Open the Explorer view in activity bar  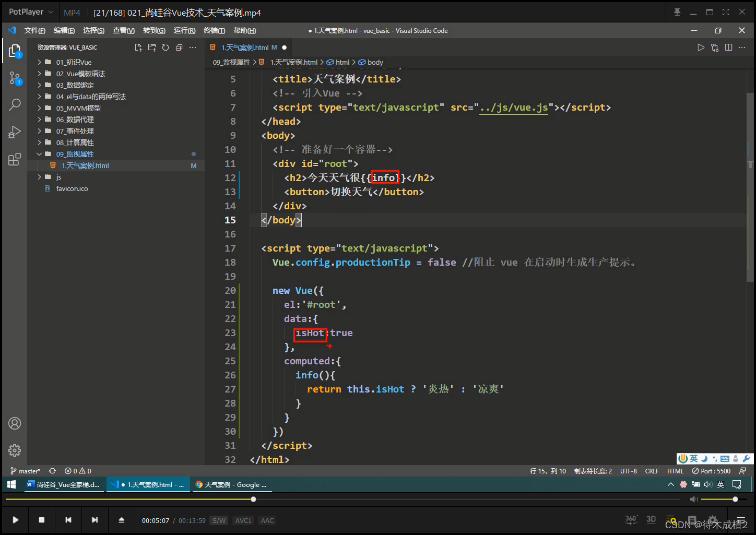15,51
